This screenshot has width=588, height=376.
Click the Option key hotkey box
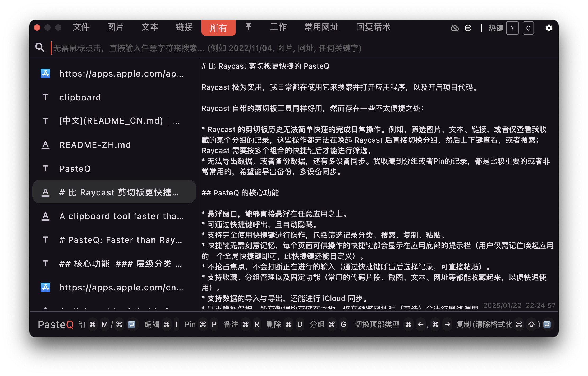pos(512,28)
